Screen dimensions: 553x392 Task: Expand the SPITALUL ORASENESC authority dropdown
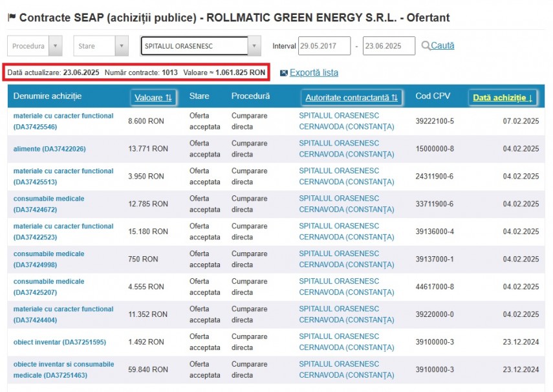[x=254, y=46]
